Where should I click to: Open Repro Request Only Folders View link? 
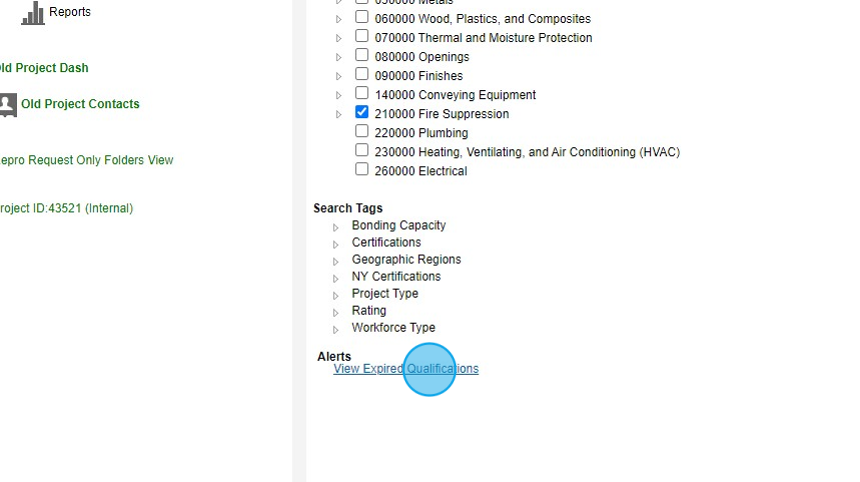coord(86,160)
